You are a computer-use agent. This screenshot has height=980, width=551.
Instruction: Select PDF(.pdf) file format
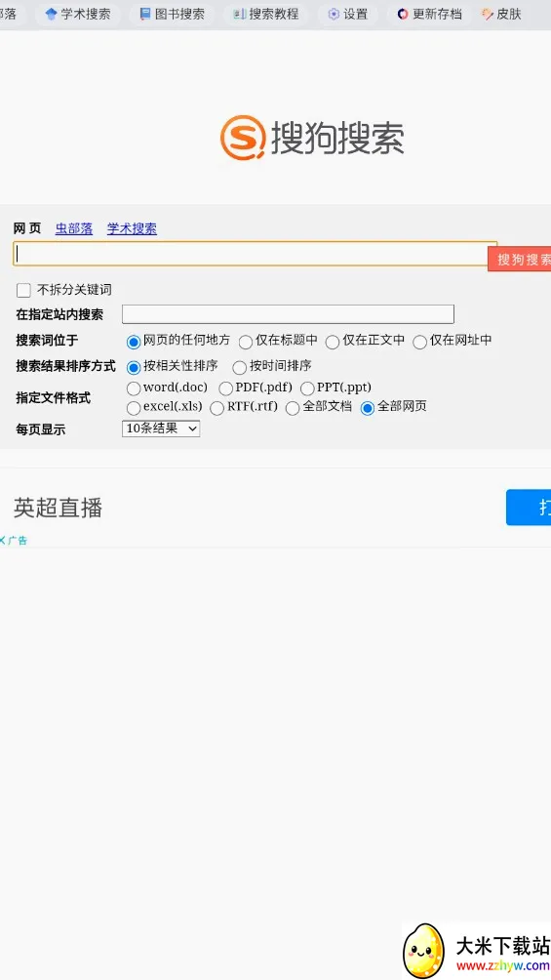[225, 388]
